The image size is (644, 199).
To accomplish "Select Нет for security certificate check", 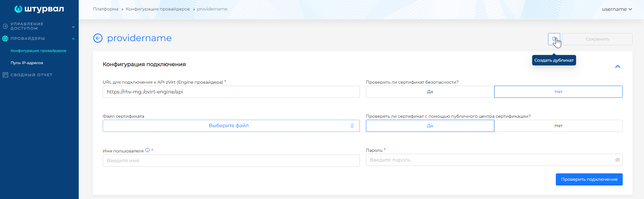I will coord(558,92).
